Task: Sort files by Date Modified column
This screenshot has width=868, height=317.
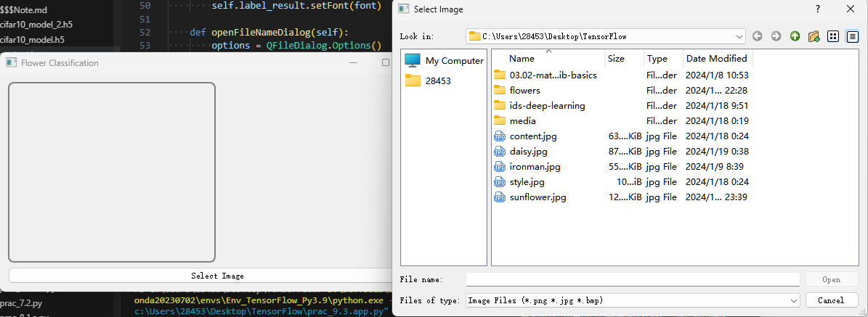Action: coord(717,59)
